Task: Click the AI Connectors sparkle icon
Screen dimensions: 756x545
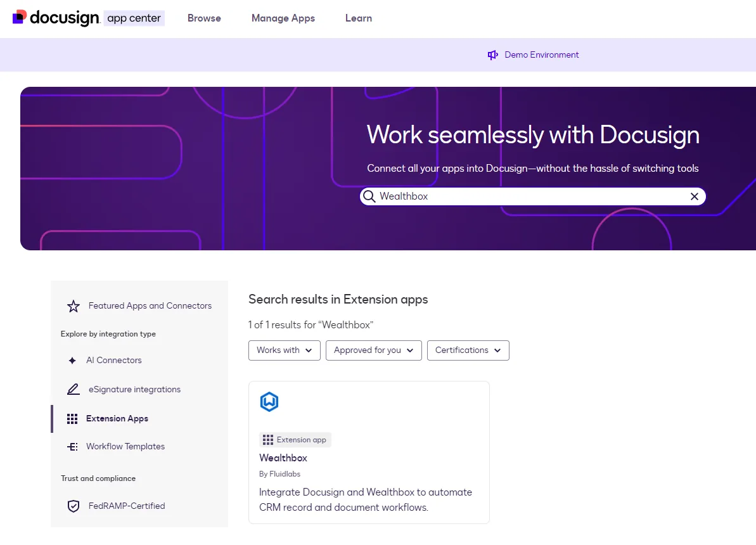Action: [72, 361]
